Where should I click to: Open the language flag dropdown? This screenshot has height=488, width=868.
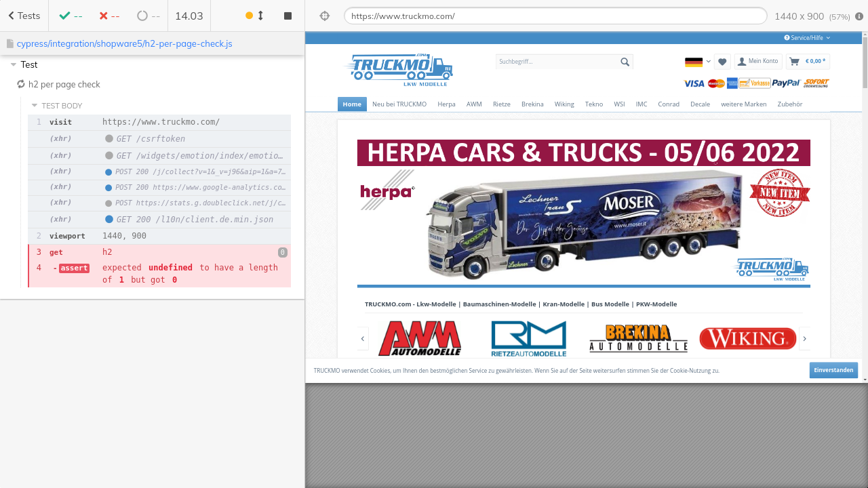pos(697,62)
